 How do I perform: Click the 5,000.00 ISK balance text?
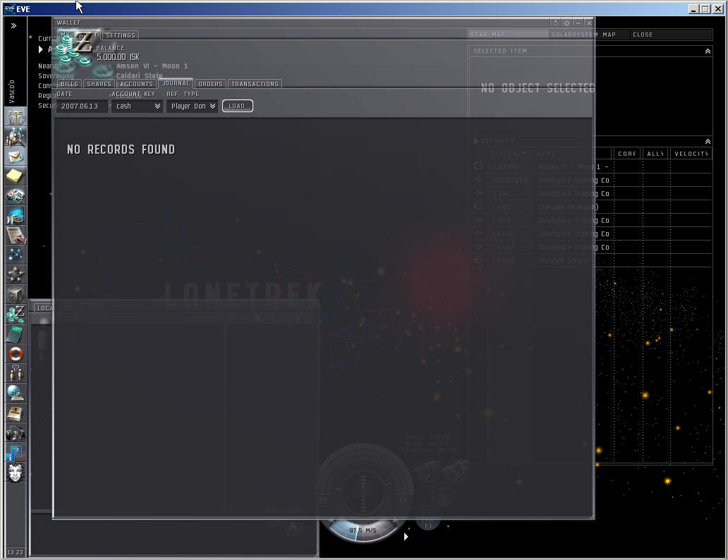tap(118, 57)
